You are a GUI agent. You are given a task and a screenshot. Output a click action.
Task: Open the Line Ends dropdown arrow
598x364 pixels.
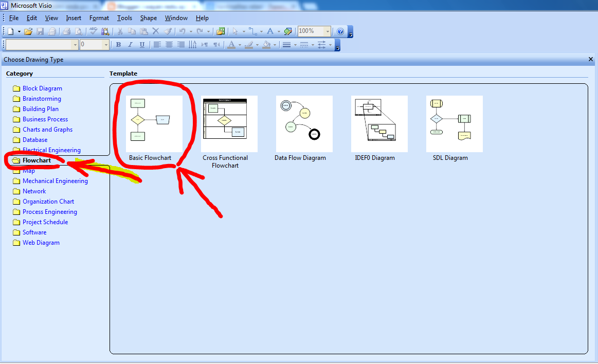tap(330, 45)
